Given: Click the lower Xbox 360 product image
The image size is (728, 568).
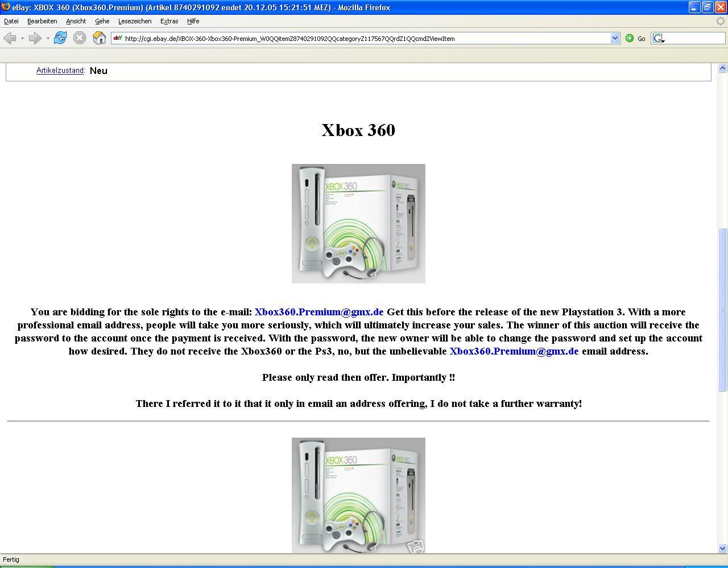Looking at the screenshot, I should [x=358, y=495].
